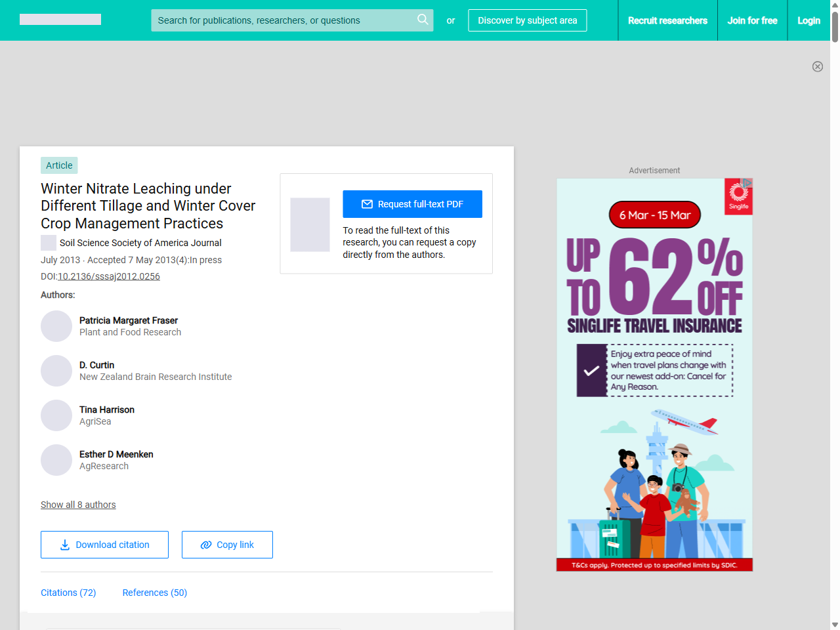Switch to the Citations (72) tab
This screenshot has width=840, height=630.
tap(68, 593)
